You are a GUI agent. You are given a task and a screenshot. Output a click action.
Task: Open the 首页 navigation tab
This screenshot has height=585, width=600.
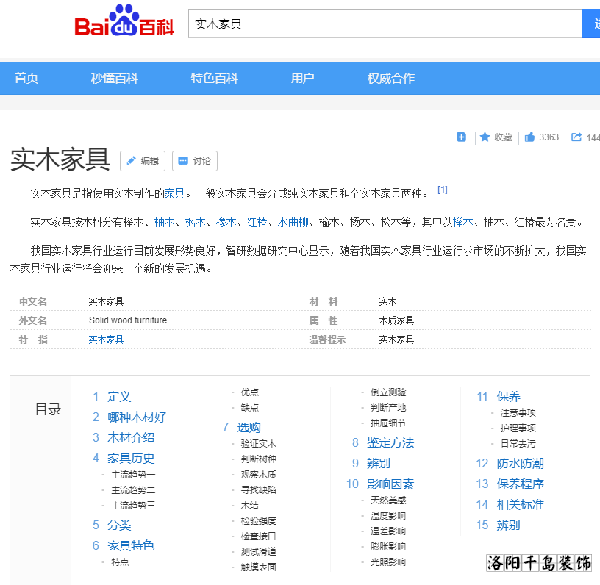point(26,78)
